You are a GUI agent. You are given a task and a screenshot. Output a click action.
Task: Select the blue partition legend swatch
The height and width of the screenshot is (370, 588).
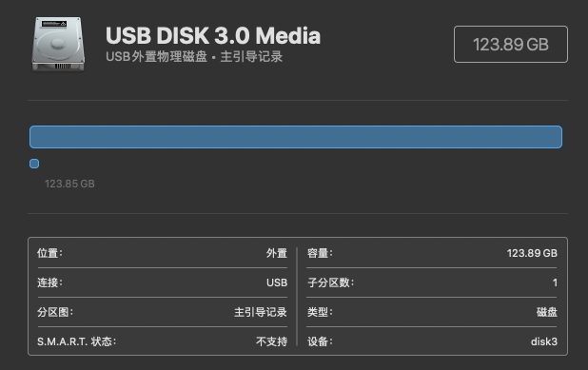pos(34,164)
